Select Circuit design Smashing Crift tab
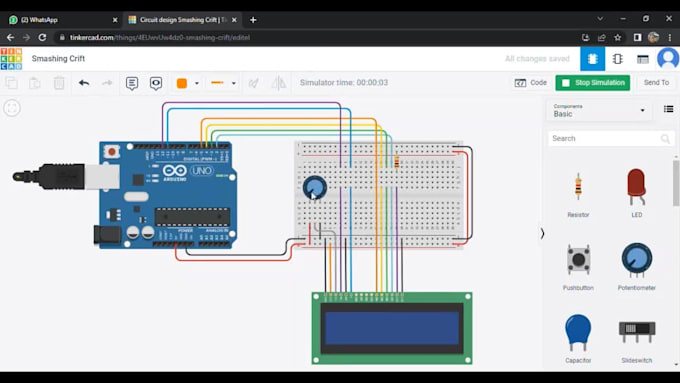Viewport: 680px width, 383px height. (x=183, y=20)
